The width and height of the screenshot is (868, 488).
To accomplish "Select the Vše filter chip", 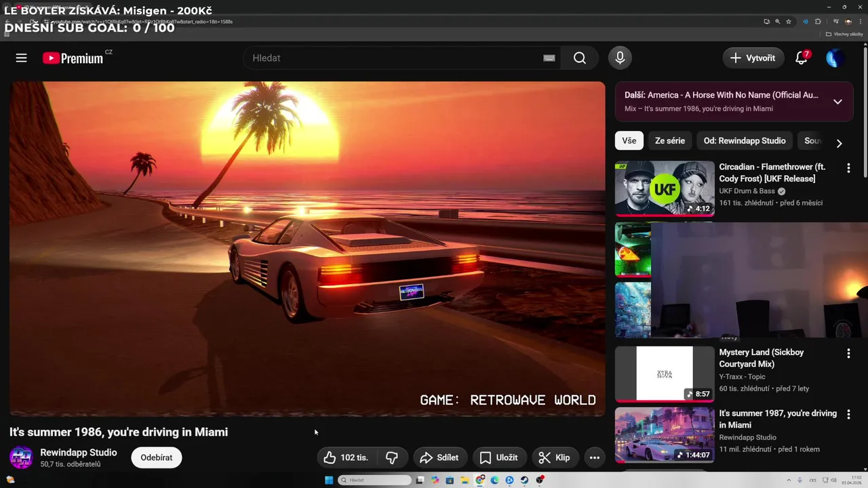I will pos(629,141).
